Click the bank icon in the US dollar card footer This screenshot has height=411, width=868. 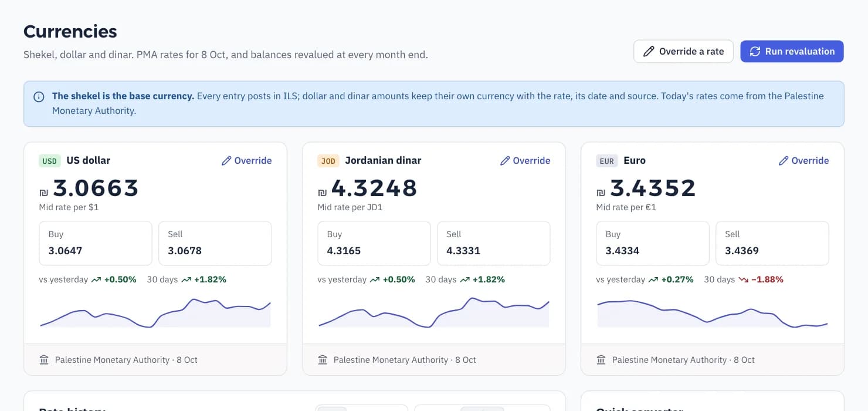point(44,359)
